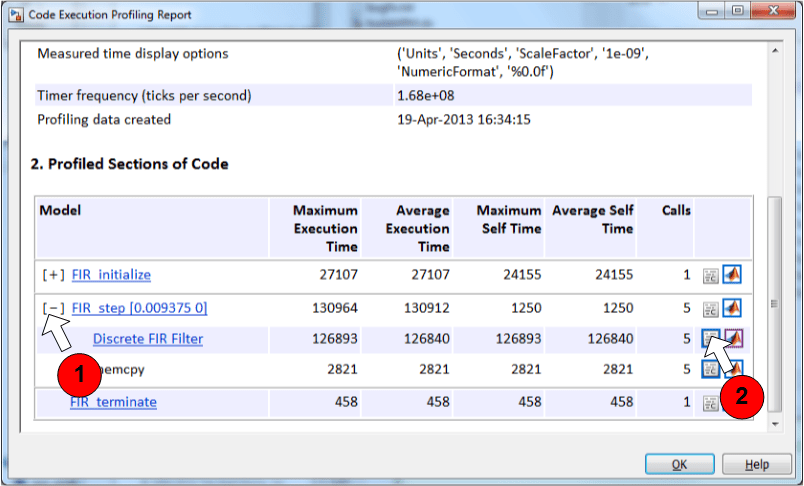Collapse the FIR_step section with [-]
Screen dimensions: 804x486
[x=53, y=309]
